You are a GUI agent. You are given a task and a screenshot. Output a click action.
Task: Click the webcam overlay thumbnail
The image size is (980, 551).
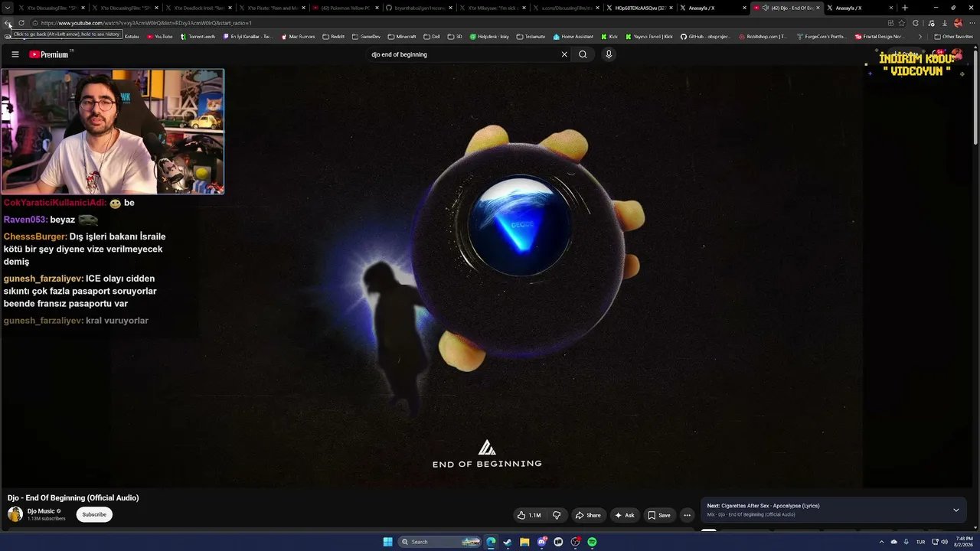pos(113,132)
